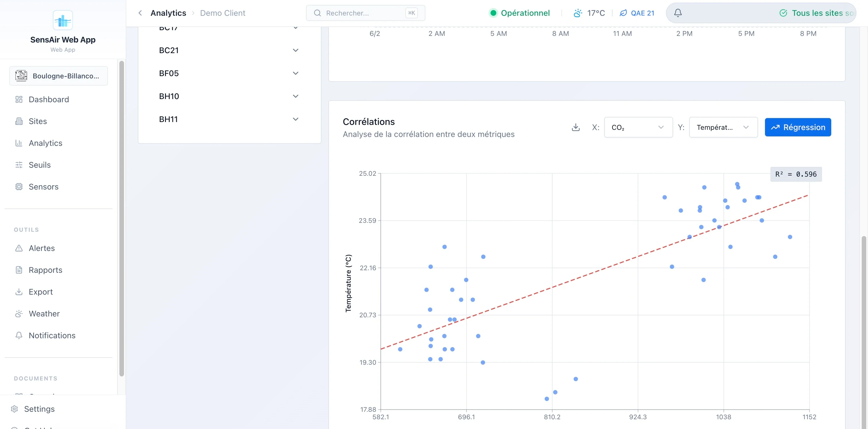868x429 pixels.
Task: Expand the BF05 row
Action: tap(229, 73)
